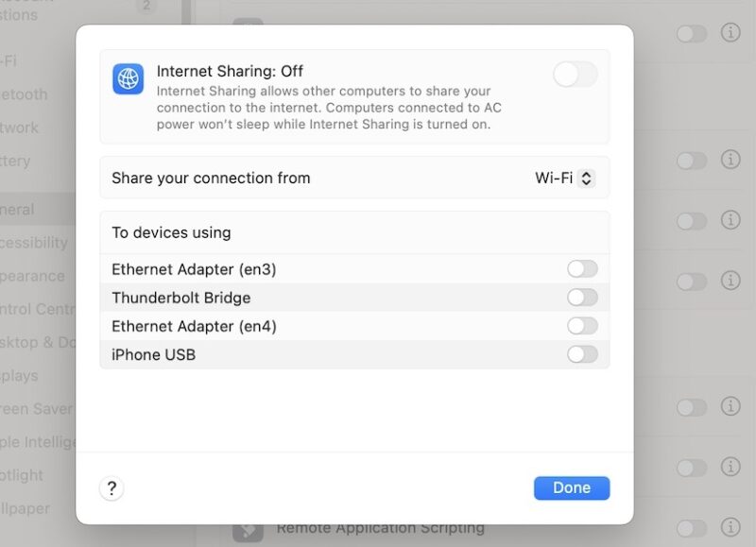Enable sharing to Ethernet Adapter (en4)
The width and height of the screenshot is (756, 547).
tap(583, 326)
